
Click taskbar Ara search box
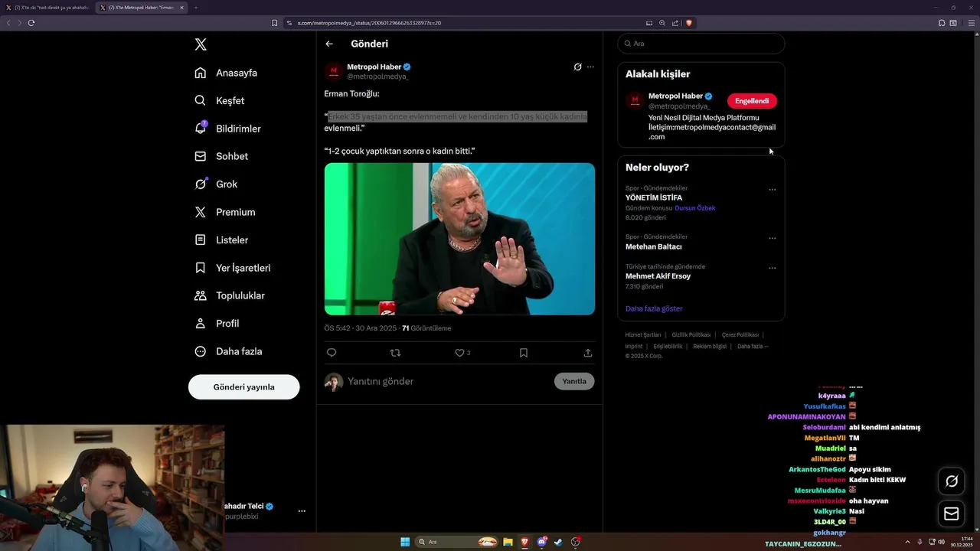pos(457,542)
